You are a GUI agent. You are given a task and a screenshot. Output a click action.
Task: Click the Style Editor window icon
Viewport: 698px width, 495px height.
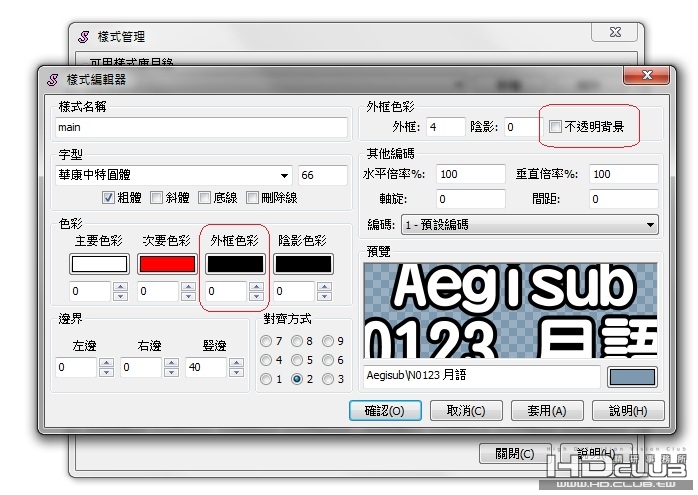[x=53, y=80]
